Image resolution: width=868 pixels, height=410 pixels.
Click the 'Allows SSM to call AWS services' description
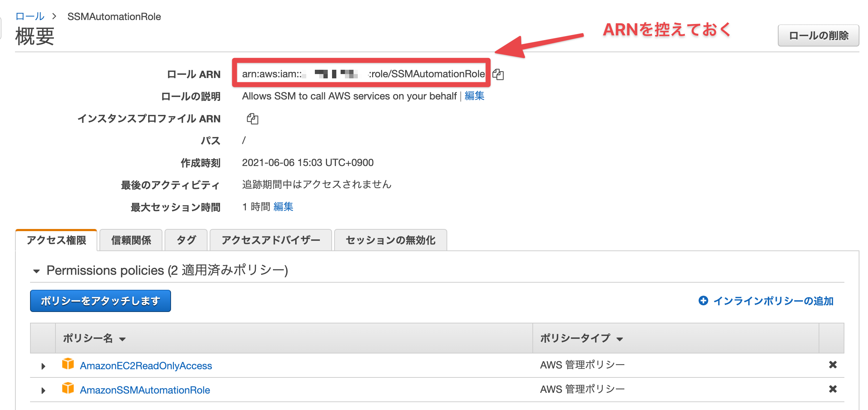tap(349, 96)
